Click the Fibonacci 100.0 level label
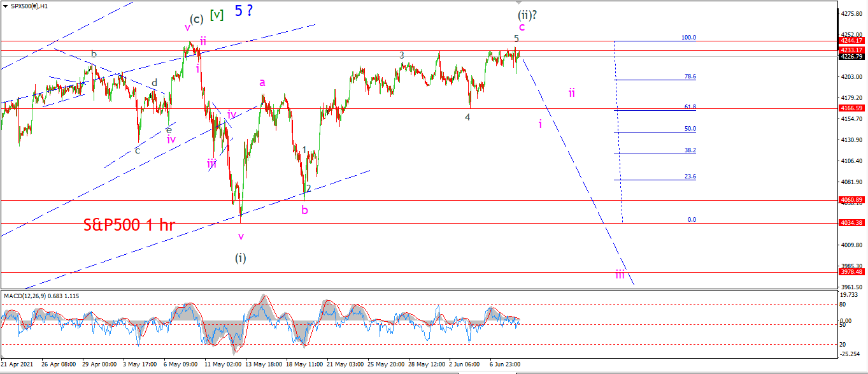Viewport: 868px width, 374px height. click(688, 38)
